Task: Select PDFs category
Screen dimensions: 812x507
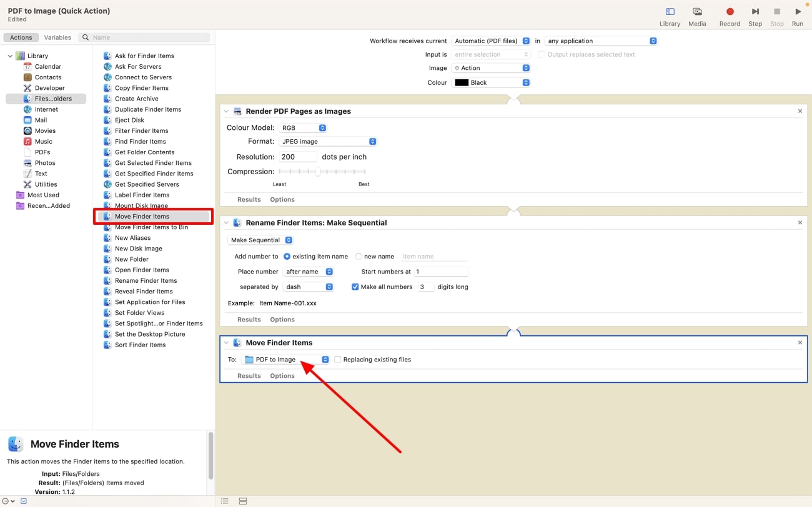Action: 42,152
